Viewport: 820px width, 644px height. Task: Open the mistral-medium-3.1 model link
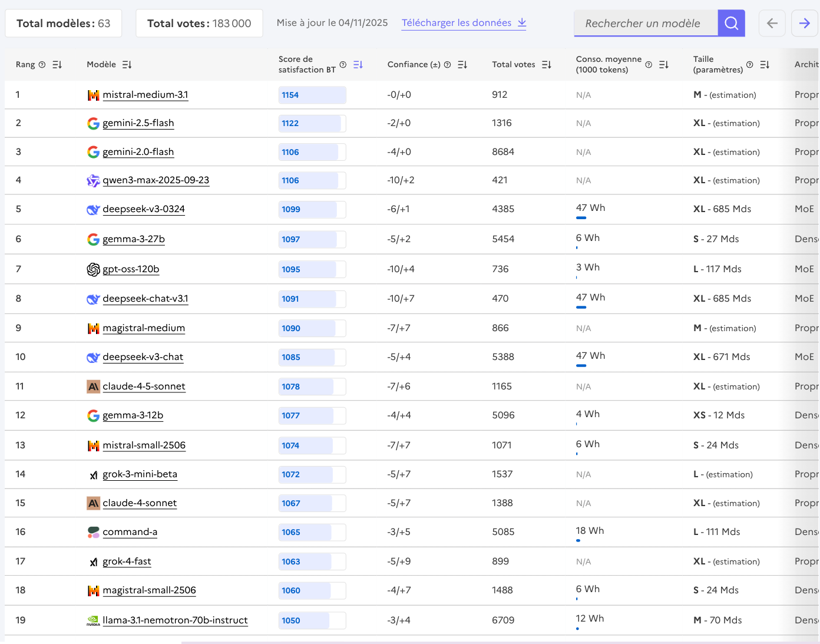coord(145,95)
